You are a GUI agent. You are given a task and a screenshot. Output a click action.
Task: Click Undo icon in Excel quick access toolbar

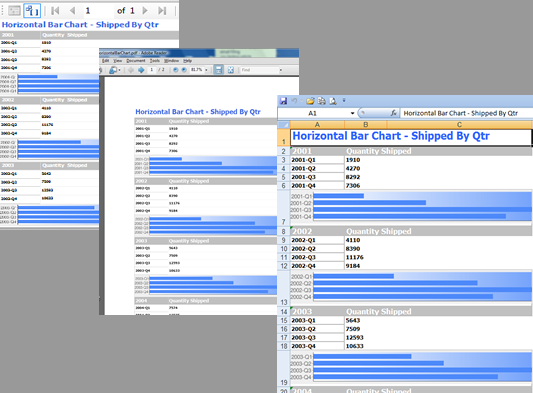pyautogui.click(x=294, y=101)
